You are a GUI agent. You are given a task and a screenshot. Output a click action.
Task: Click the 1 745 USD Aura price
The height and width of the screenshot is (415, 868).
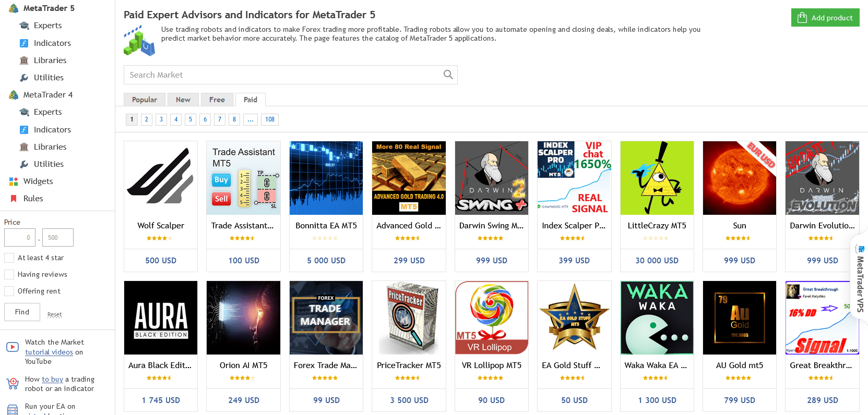coord(161,400)
